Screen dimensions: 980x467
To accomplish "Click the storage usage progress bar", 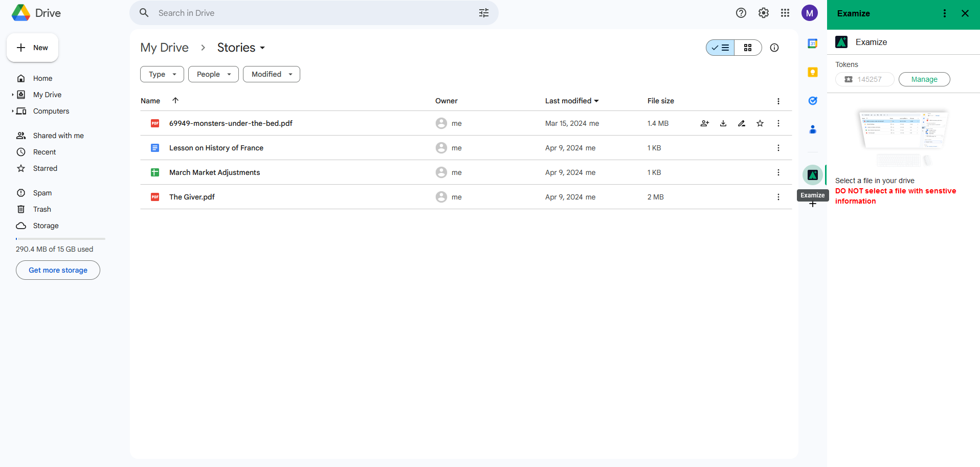I will pyautogui.click(x=60, y=239).
